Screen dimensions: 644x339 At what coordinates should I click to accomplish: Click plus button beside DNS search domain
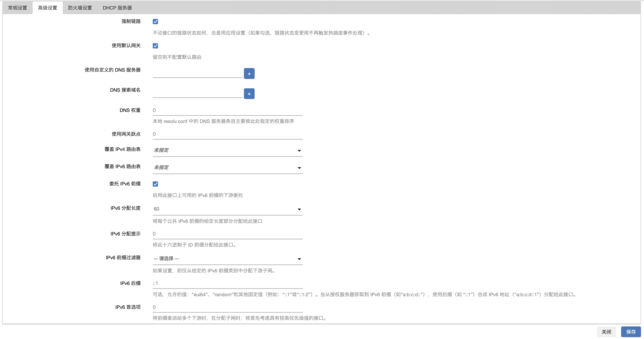point(249,94)
